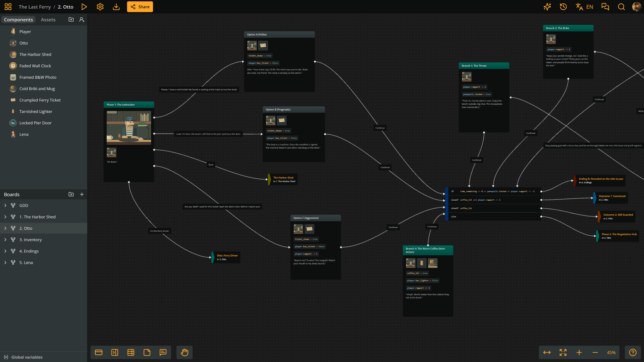Start playthrough with the play icon

coord(84,7)
